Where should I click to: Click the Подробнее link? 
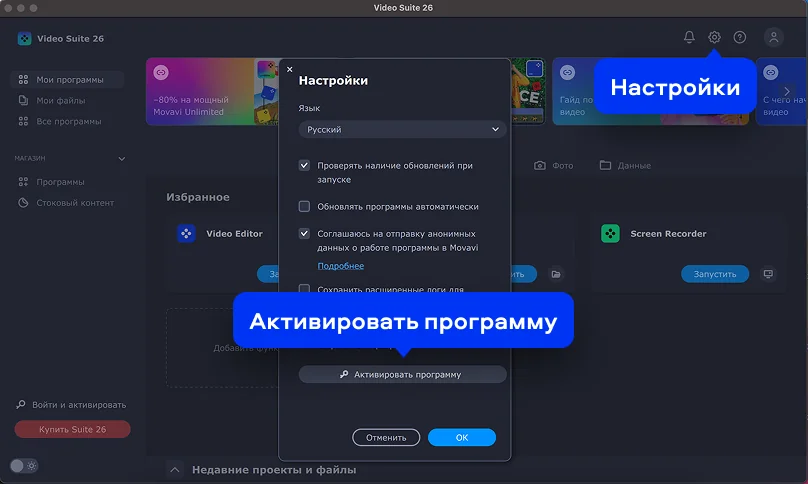pyautogui.click(x=341, y=266)
